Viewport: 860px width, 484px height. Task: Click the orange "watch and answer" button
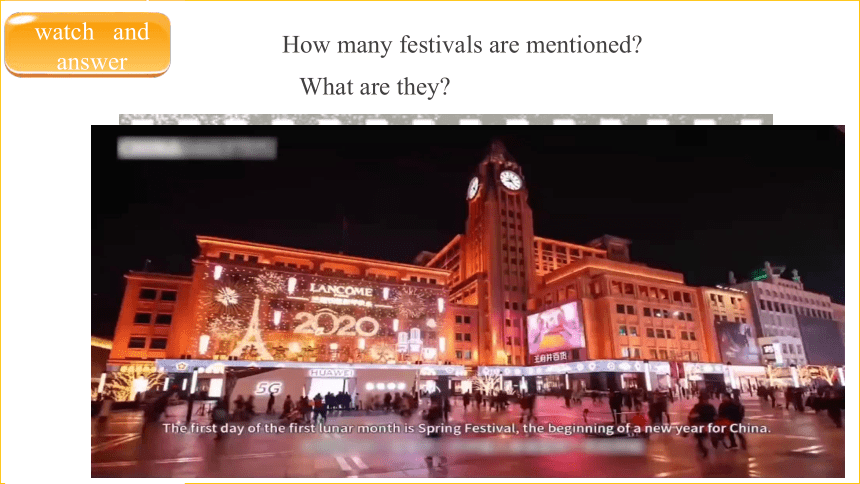click(88, 44)
